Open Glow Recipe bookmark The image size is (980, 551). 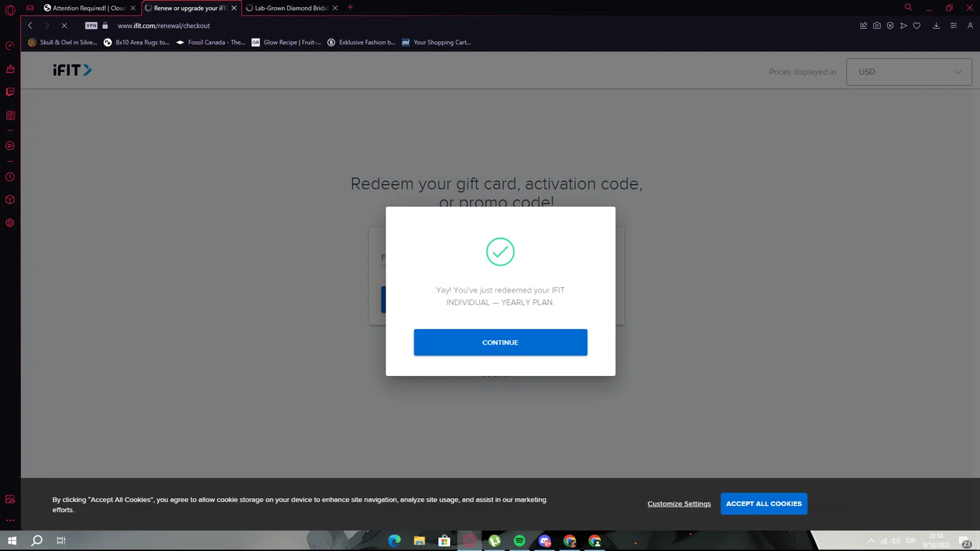286,42
